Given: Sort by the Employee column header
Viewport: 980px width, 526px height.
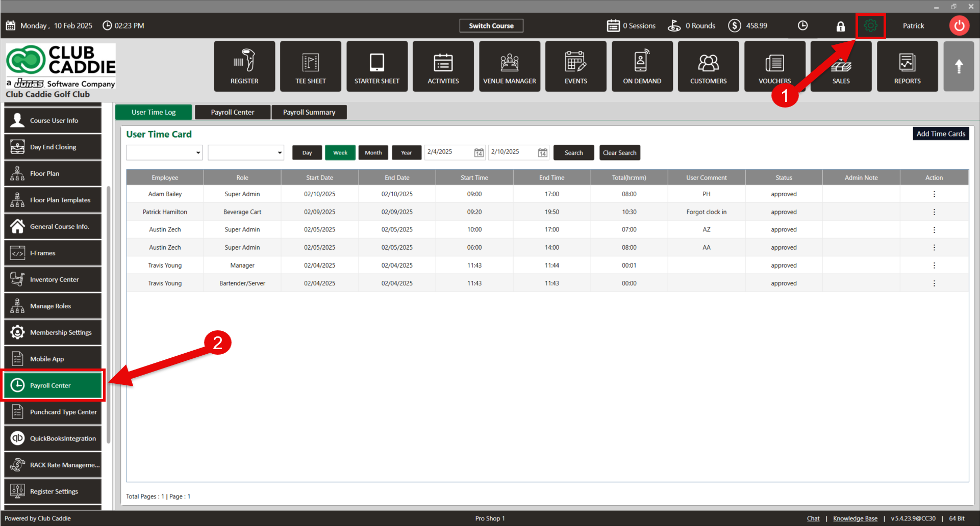Looking at the screenshot, I should 165,178.
